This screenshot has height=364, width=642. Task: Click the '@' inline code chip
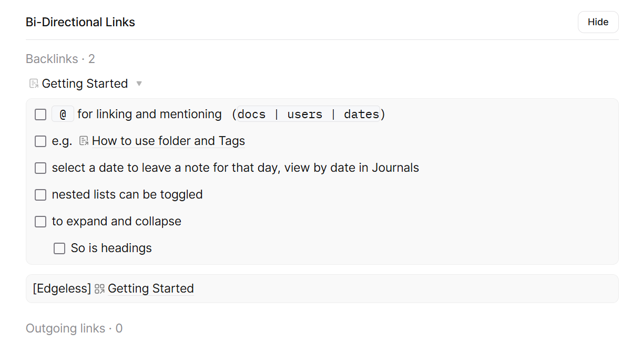[63, 115]
